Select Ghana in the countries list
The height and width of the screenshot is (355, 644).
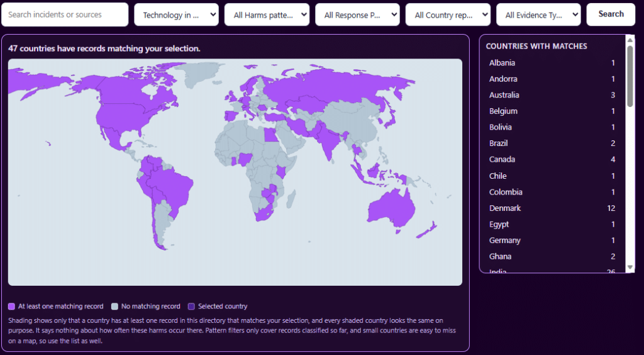552,256
